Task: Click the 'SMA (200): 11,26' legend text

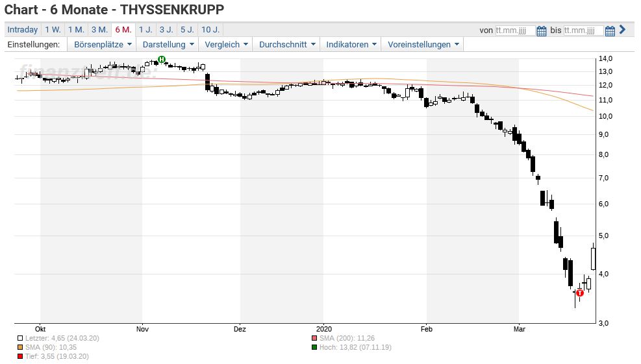Action: point(347,338)
